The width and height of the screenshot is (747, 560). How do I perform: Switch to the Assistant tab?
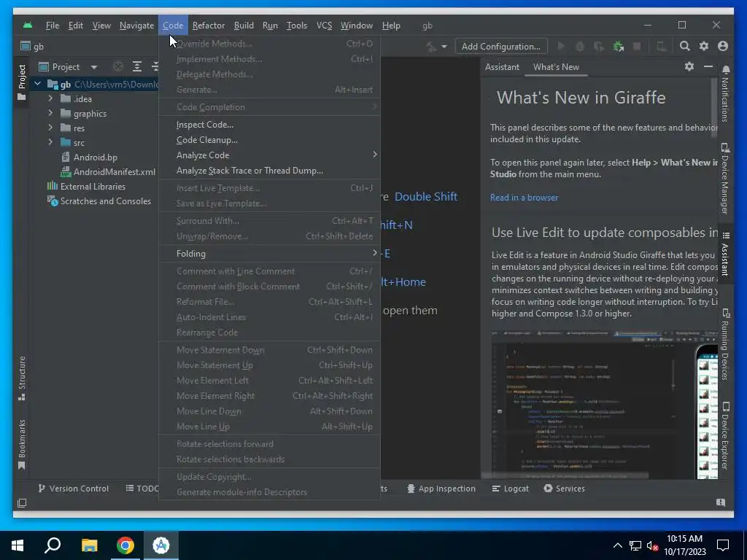coord(502,67)
